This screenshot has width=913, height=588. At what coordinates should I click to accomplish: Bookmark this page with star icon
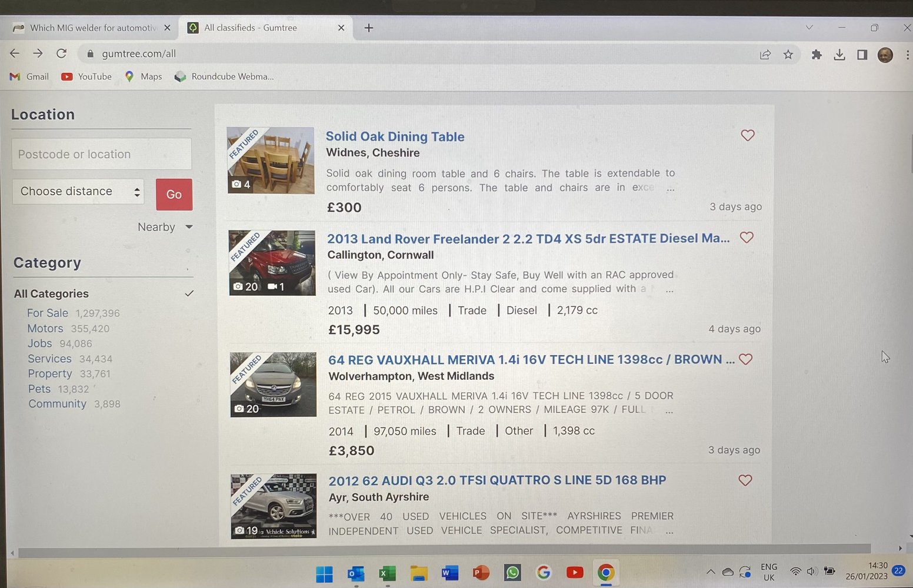click(788, 55)
